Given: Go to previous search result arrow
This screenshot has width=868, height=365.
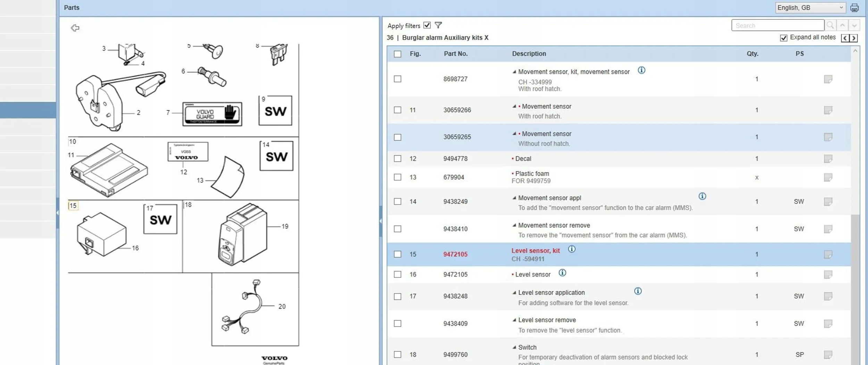Looking at the screenshot, I should [x=842, y=25].
